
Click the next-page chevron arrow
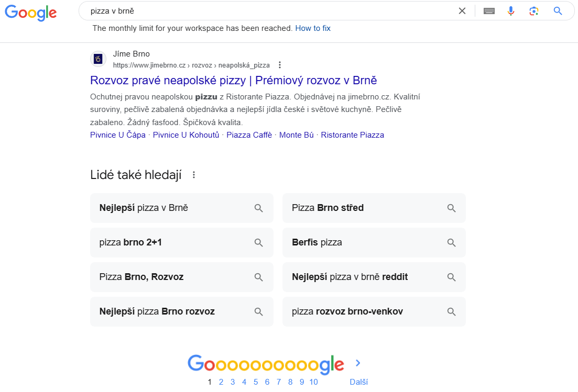(x=357, y=363)
